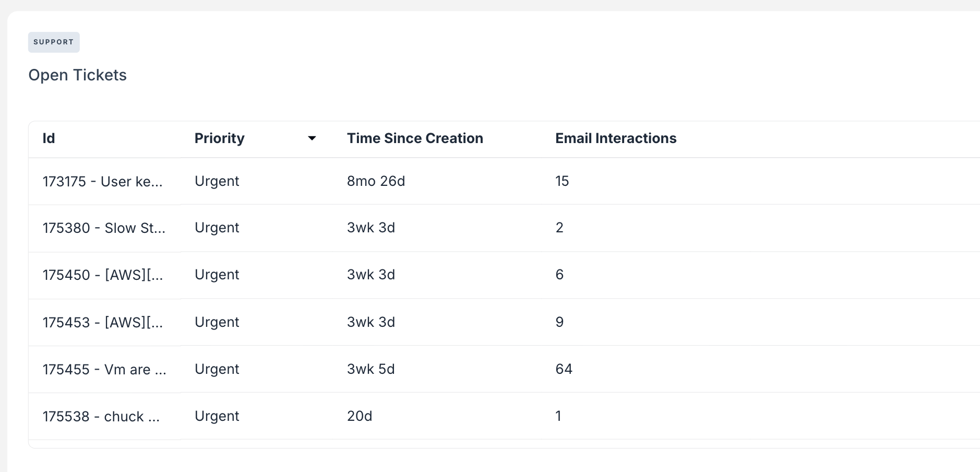Screen dimensions: 980x472
Task: Open ticket 173175 - User ke...
Action: (x=103, y=182)
